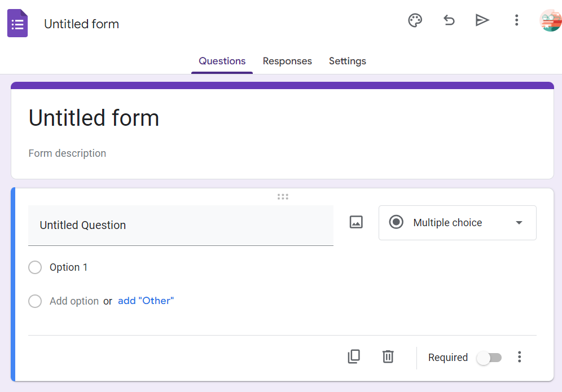The height and width of the screenshot is (392, 562).
Task: Click the add "Other" link
Action: [x=146, y=301]
